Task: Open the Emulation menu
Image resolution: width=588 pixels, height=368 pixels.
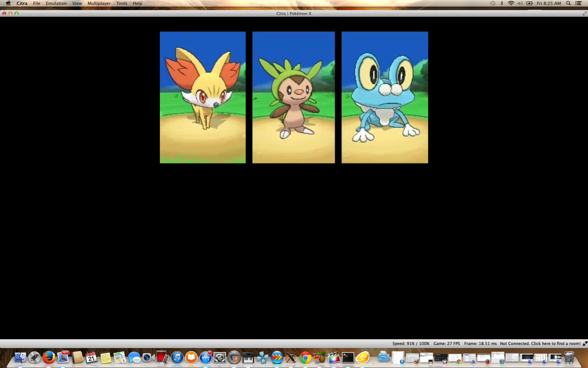Action: tap(56, 4)
